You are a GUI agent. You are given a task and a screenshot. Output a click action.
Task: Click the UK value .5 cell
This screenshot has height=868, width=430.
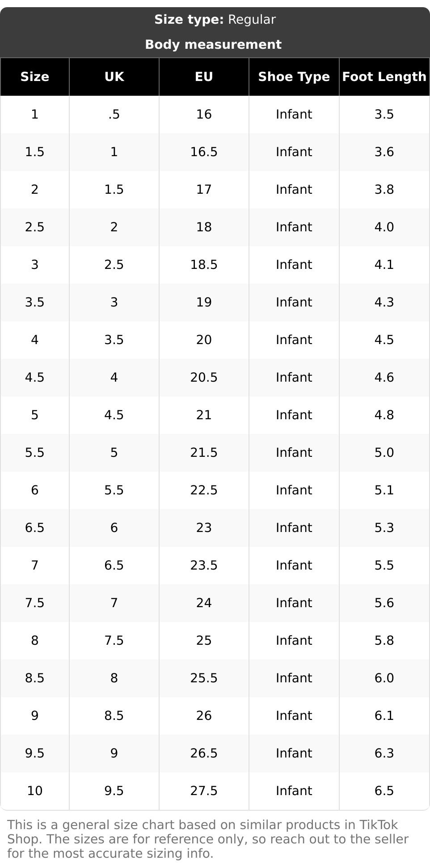tap(114, 114)
